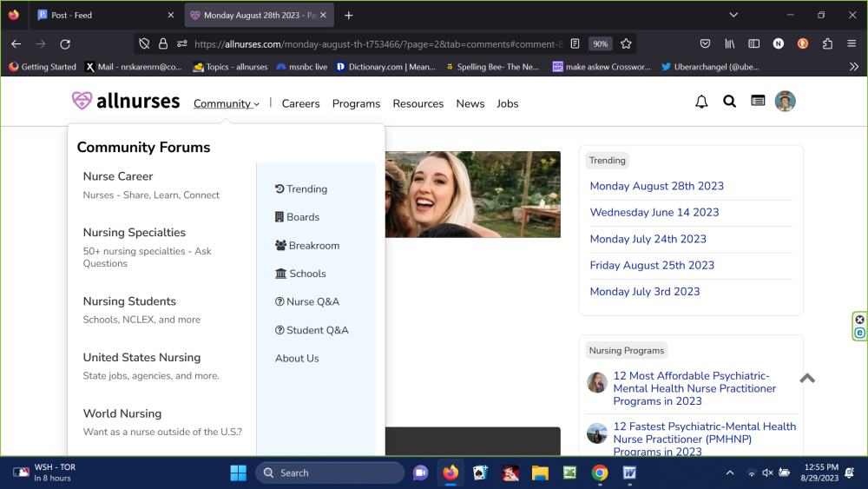
Task: Open the Wednesday June 14 2023 trending link
Action: tap(654, 213)
